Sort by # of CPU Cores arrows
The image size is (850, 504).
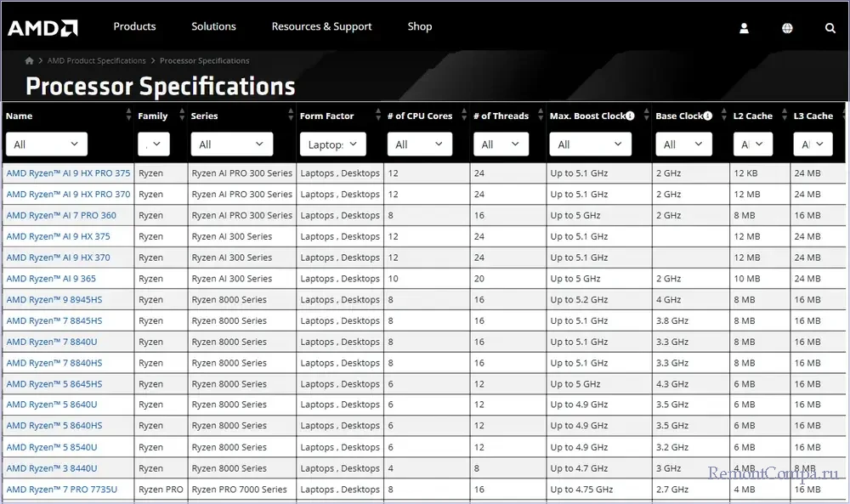465,116
